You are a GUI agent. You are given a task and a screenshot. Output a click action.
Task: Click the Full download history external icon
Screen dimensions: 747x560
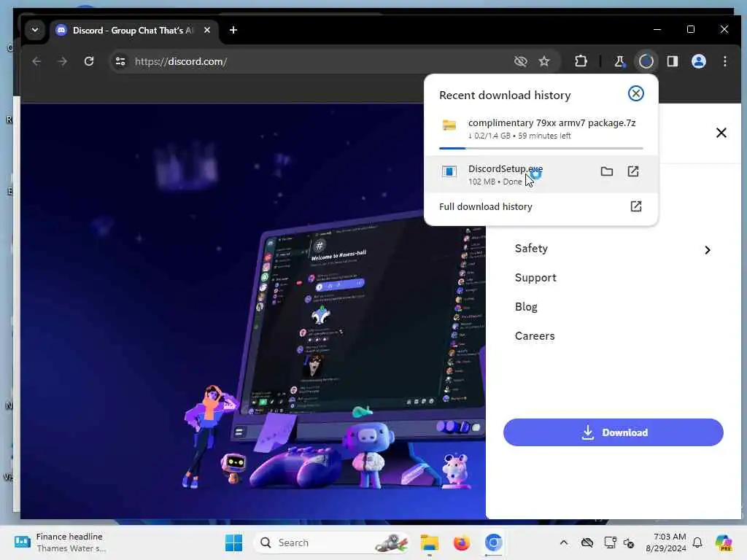point(635,206)
